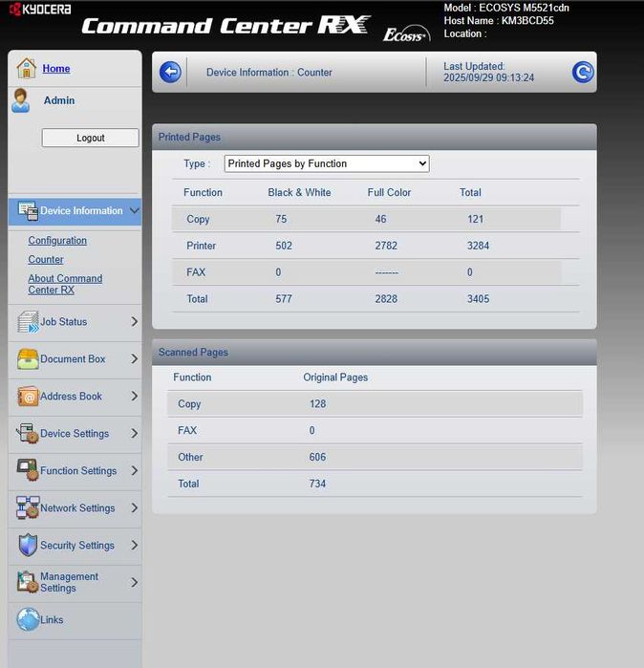This screenshot has width=644, height=668.
Task: Click the Job Status pages icon
Action: (x=28, y=322)
